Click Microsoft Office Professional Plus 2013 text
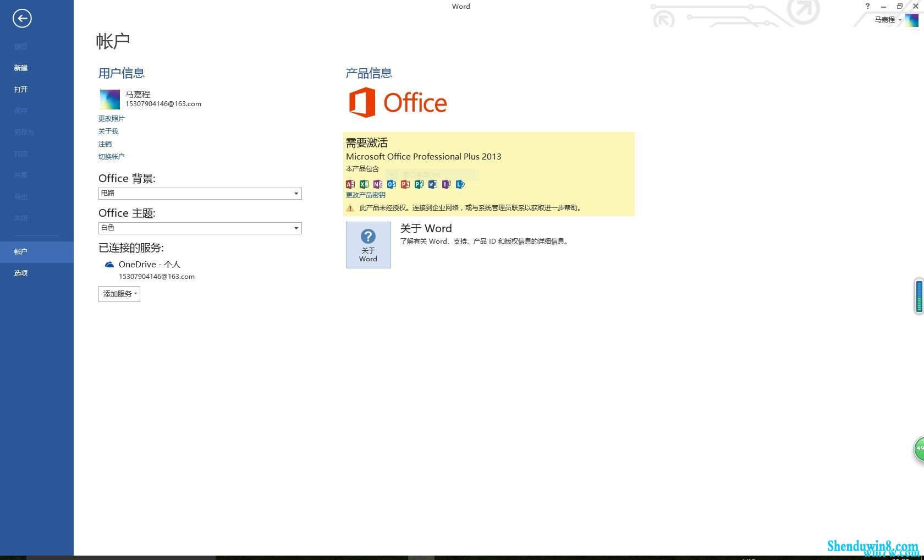Screen dimensions: 924x560 tap(424, 156)
